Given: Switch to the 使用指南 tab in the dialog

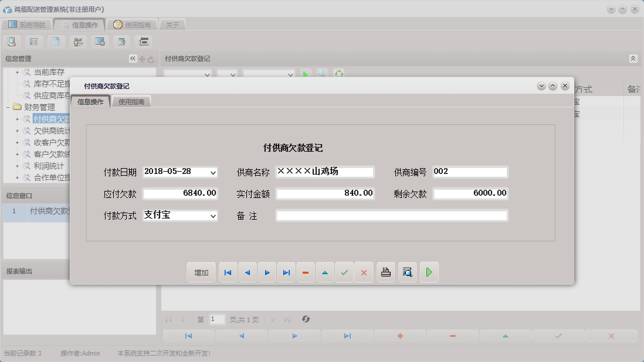Looking at the screenshot, I should pyautogui.click(x=131, y=100).
